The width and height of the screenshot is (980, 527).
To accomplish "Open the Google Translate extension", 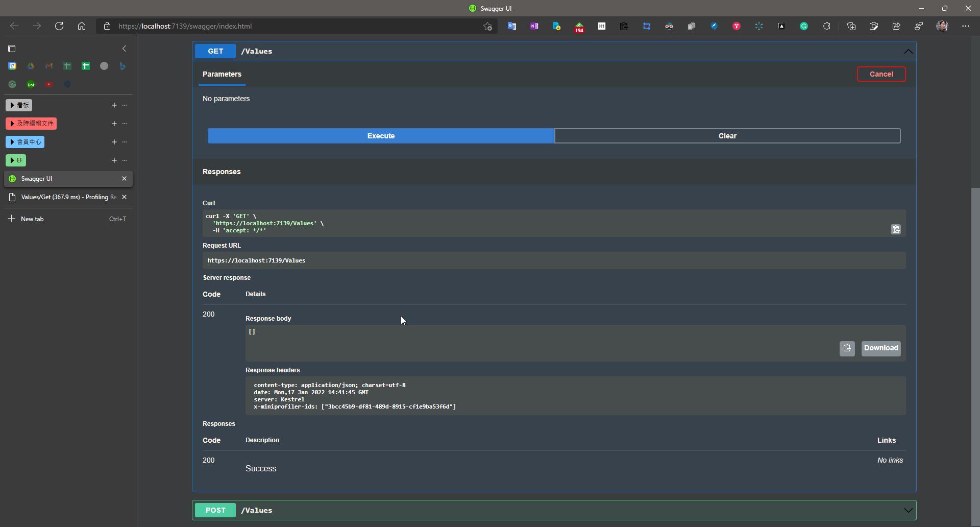I will (511, 26).
